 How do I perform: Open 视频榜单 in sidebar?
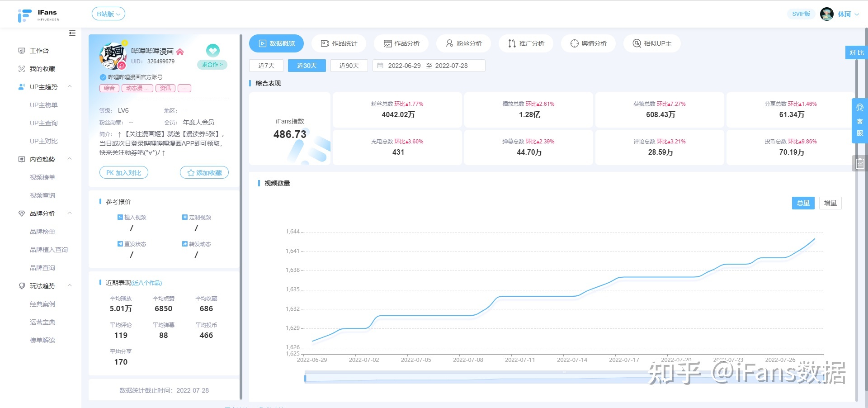coord(42,177)
